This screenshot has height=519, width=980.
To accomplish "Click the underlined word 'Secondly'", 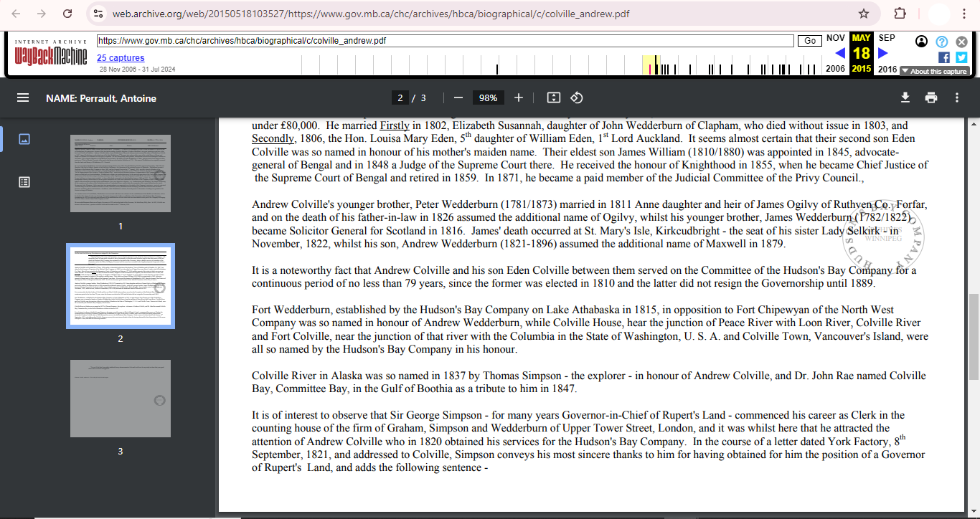I will (273, 138).
